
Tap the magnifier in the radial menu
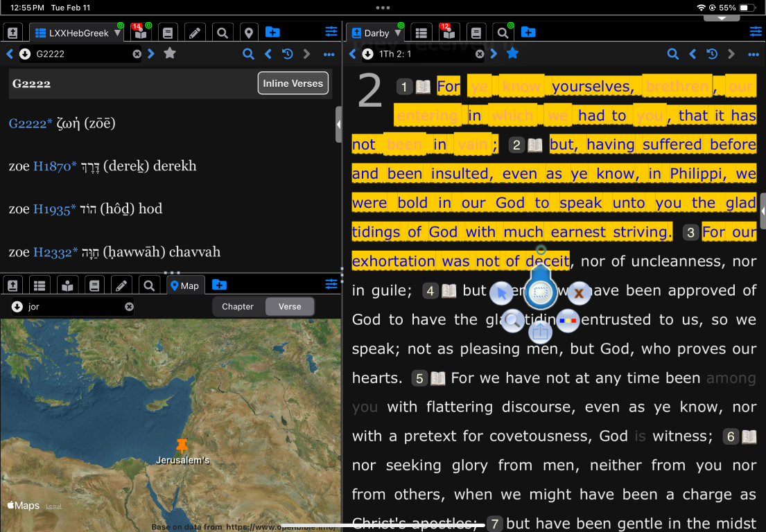coord(512,320)
